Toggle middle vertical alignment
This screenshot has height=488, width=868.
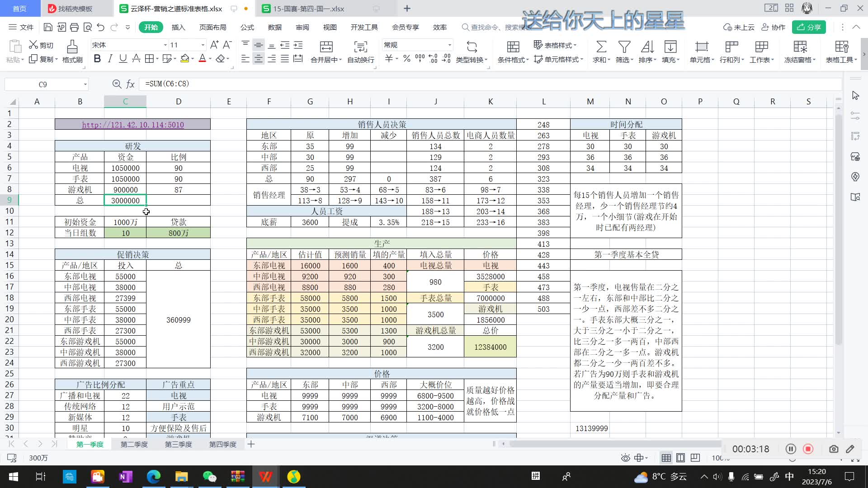point(258,45)
